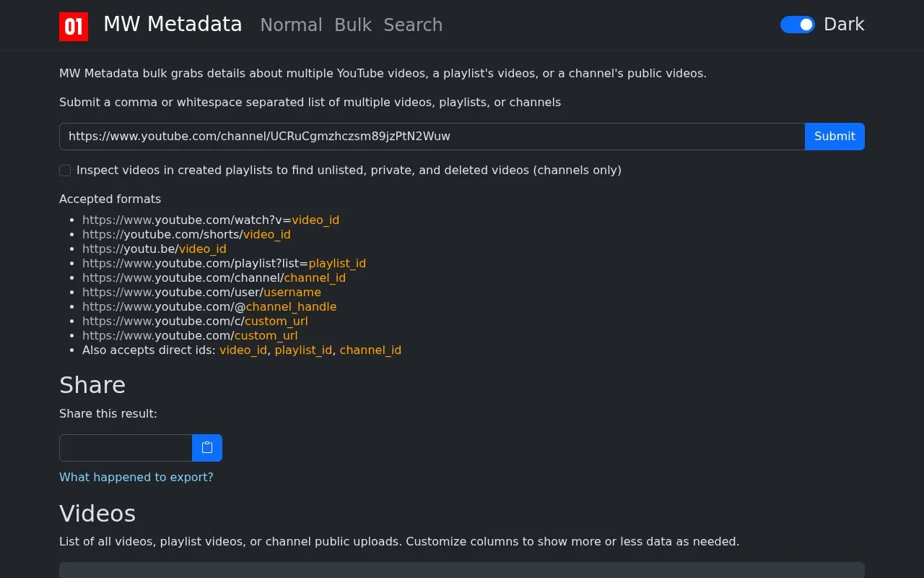
Task: Open the Normal tab
Action: pyautogui.click(x=291, y=25)
